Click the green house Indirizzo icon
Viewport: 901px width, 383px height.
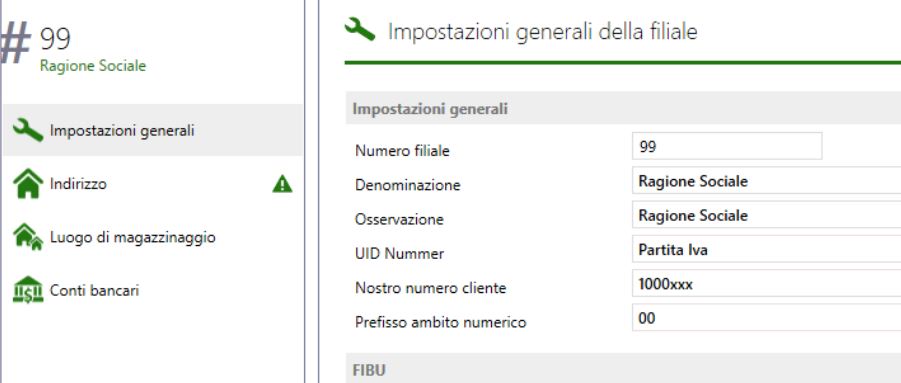point(28,183)
